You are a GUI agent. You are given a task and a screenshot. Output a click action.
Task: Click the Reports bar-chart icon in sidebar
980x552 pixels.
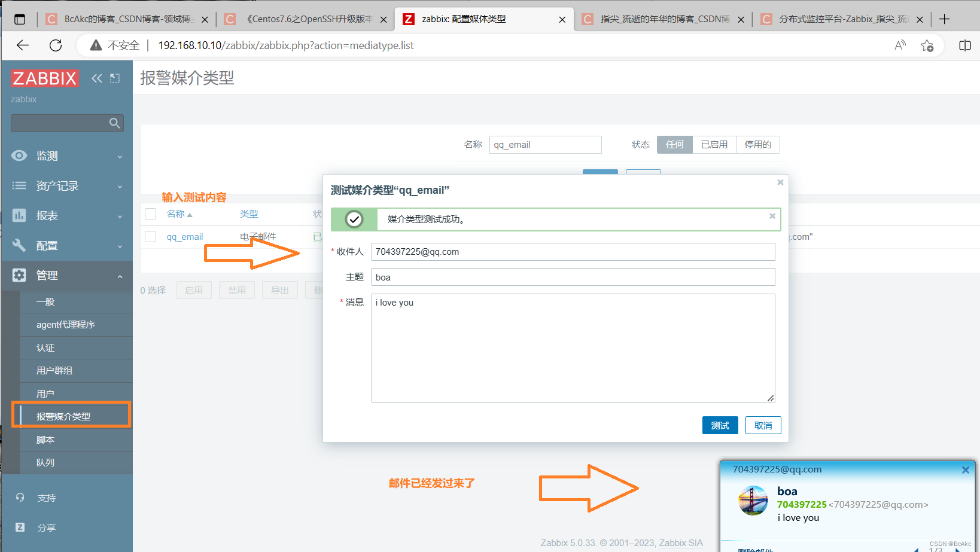pyautogui.click(x=19, y=215)
